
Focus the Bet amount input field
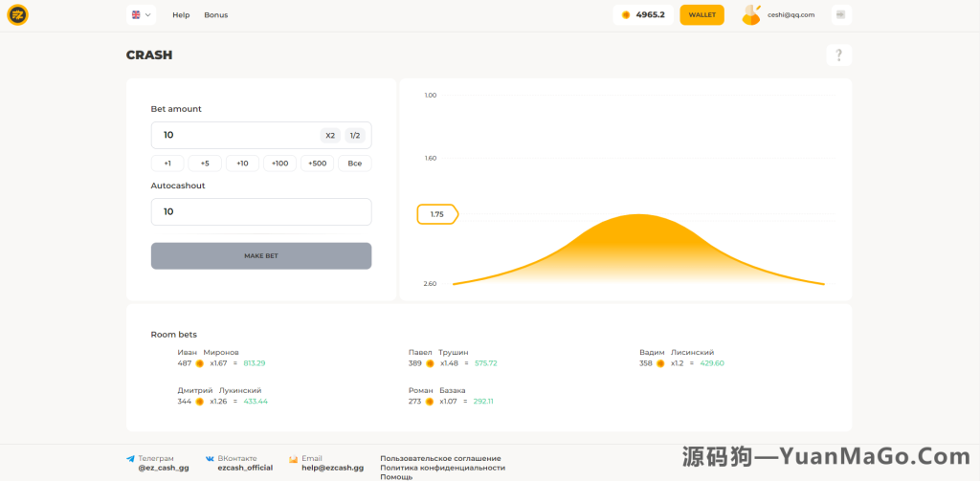pos(261,135)
